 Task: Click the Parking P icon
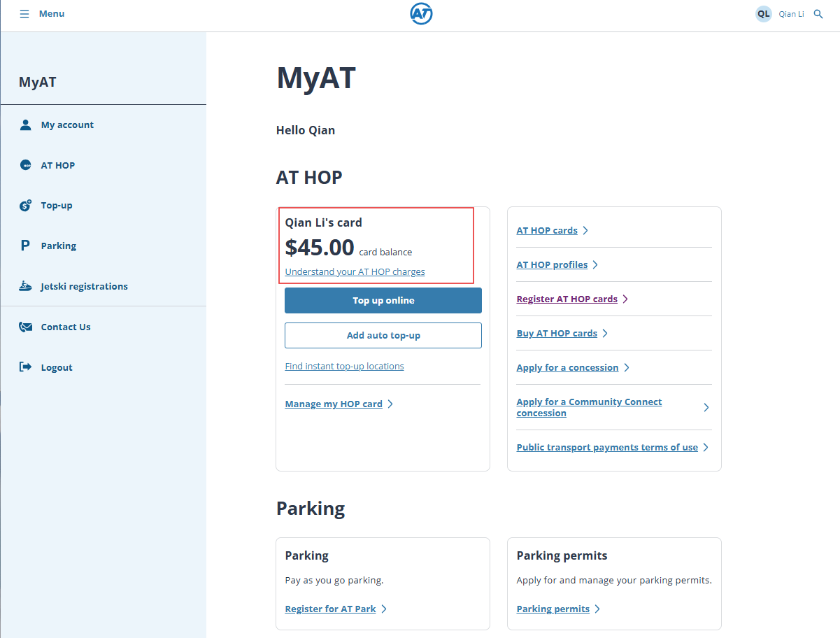coord(26,246)
